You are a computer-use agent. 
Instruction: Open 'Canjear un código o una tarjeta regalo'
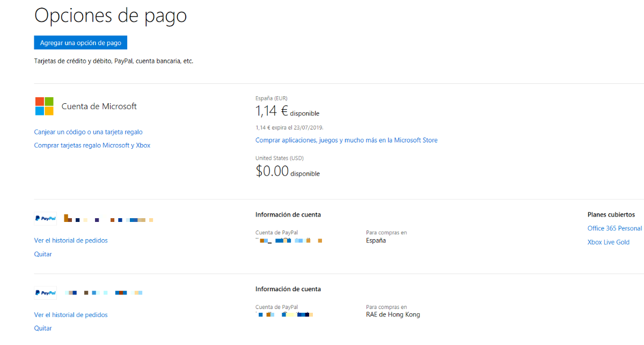[x=88, y=132]
